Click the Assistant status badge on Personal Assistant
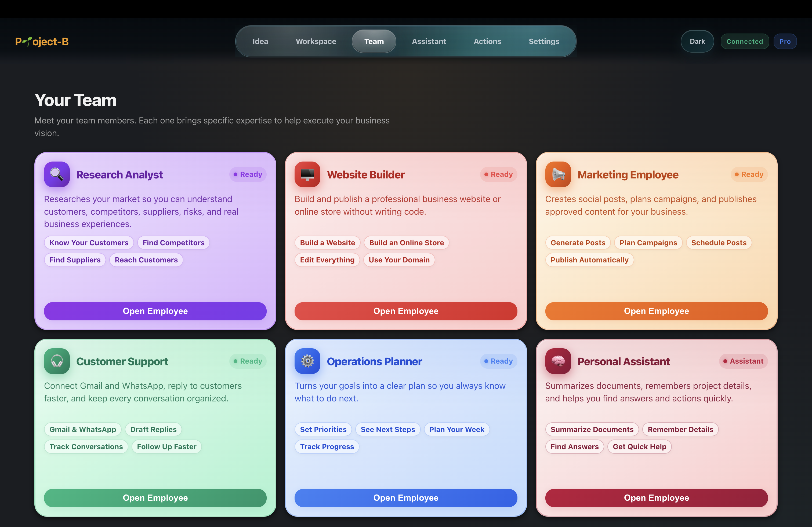This screenshot has height=527, width=812. (x=743, y=361)
